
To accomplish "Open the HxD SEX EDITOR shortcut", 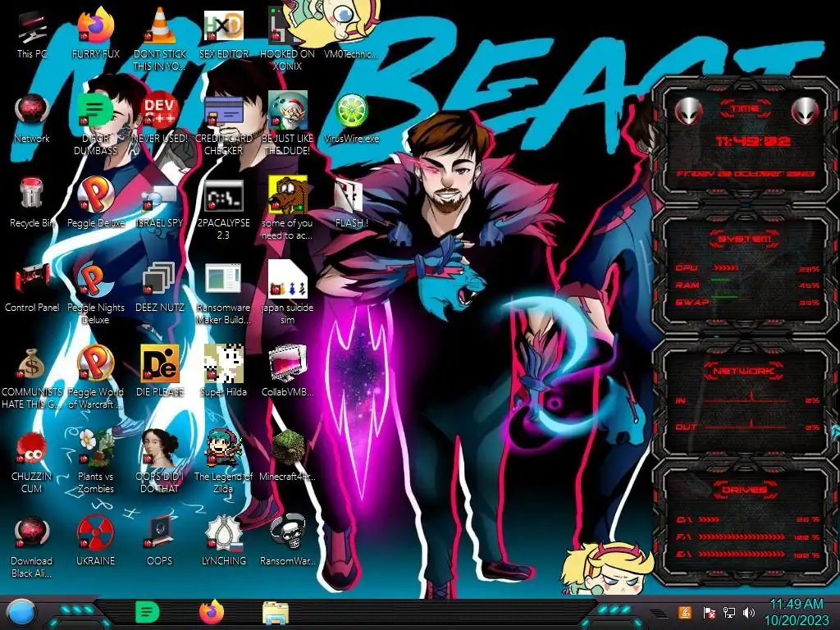I will point(223,34).
